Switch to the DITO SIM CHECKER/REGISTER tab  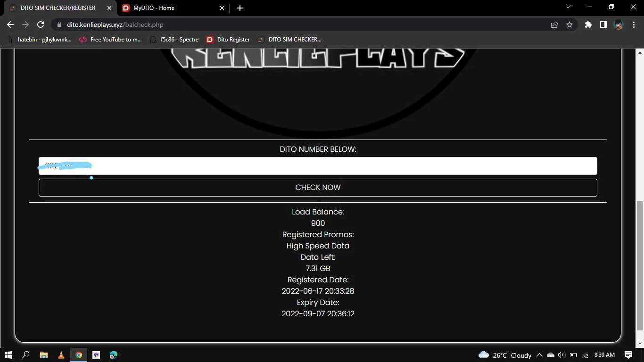pos(58,8)
